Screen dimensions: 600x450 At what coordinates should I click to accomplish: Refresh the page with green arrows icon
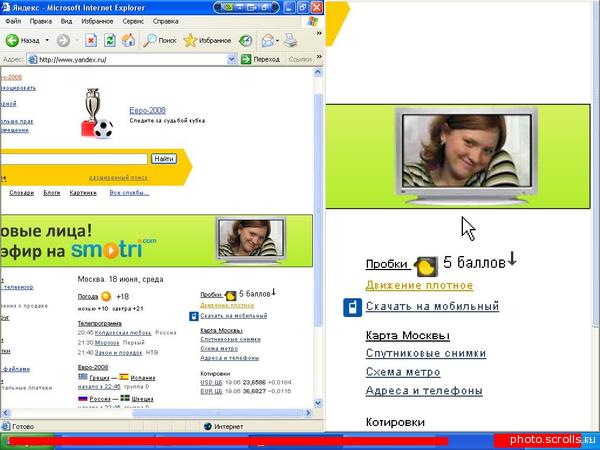click(x=110, y=41)
